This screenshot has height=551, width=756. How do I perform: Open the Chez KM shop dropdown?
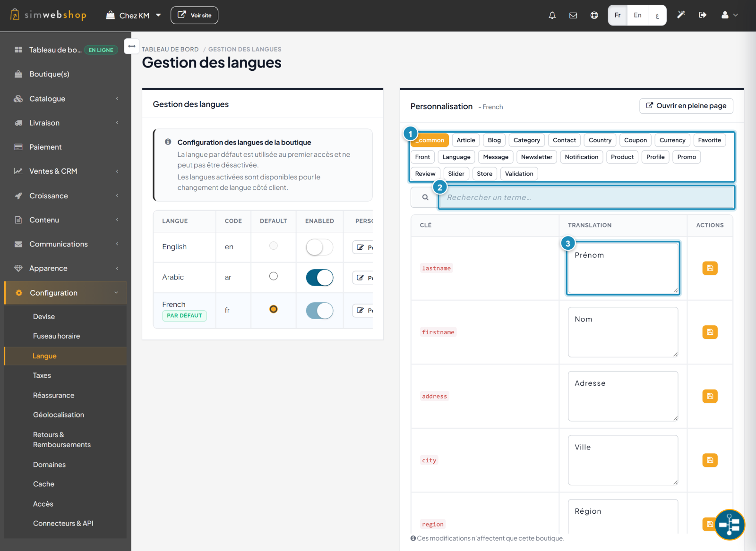click(134, 15)
